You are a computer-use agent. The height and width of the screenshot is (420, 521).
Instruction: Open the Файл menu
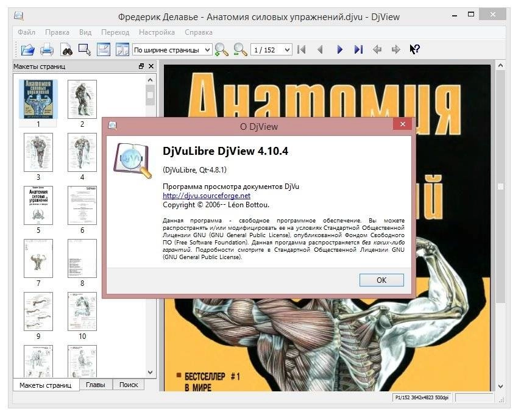pos(27,32)
